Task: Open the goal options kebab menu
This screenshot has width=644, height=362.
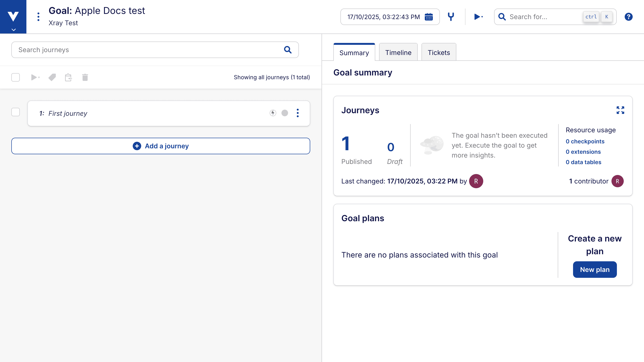Action: point(38,17)
